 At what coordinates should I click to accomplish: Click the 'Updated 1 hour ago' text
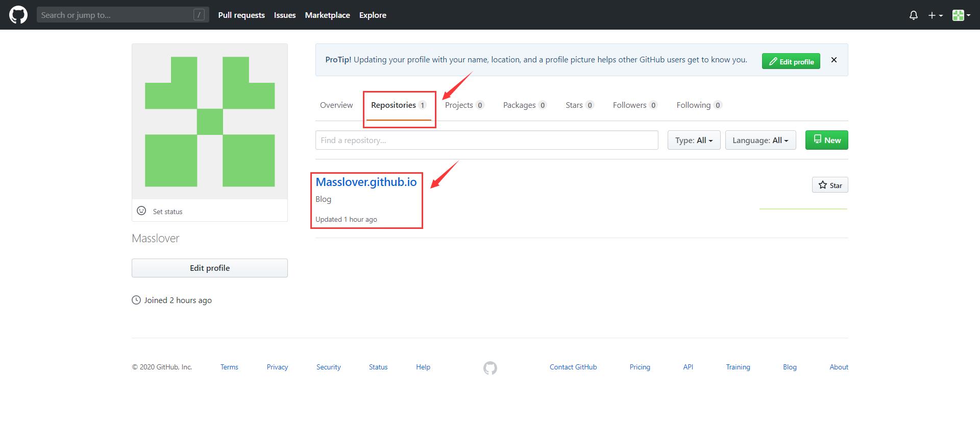pos(346,219)
